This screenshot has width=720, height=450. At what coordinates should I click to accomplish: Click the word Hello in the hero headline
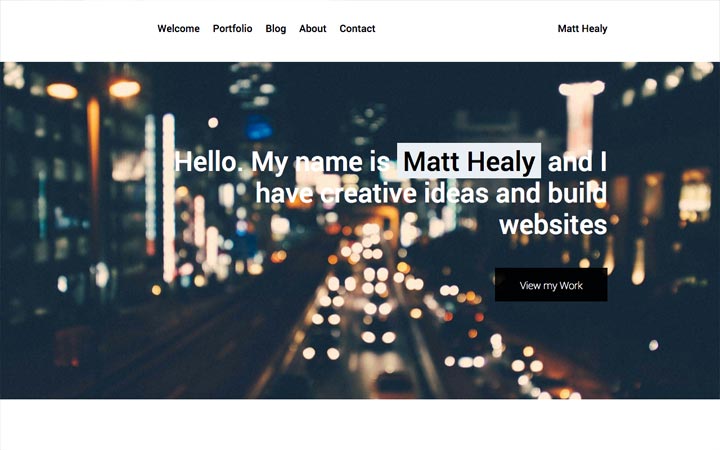(205, 162)
